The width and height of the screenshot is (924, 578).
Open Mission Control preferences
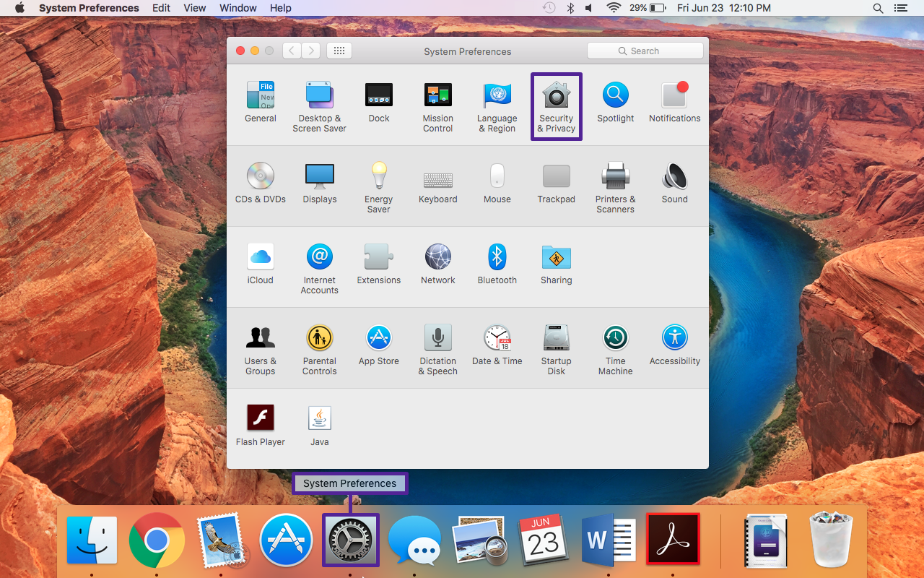pos(438,107)
